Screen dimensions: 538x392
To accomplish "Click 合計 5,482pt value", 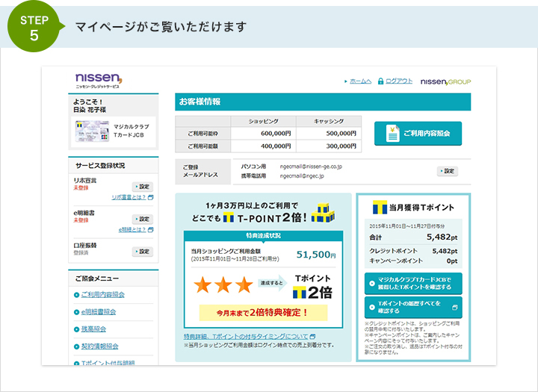I will tap(442, 237).
